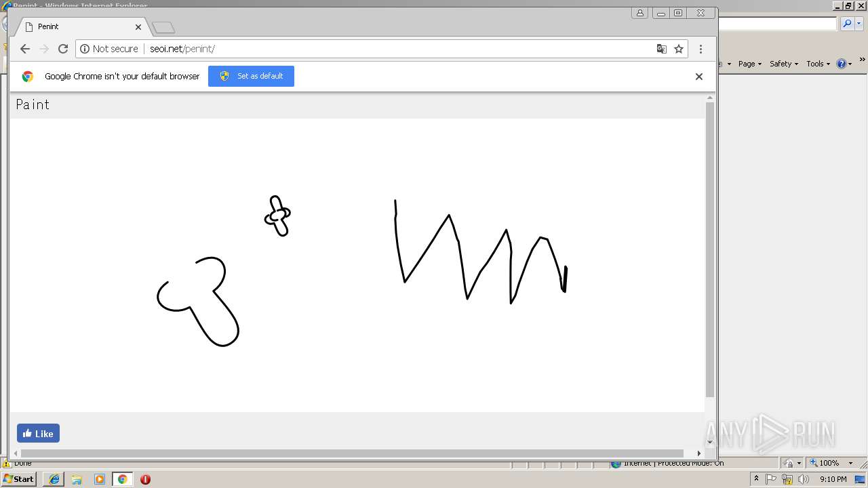
Task: Open a new Chrome tab
Action: tap(163, 27)
